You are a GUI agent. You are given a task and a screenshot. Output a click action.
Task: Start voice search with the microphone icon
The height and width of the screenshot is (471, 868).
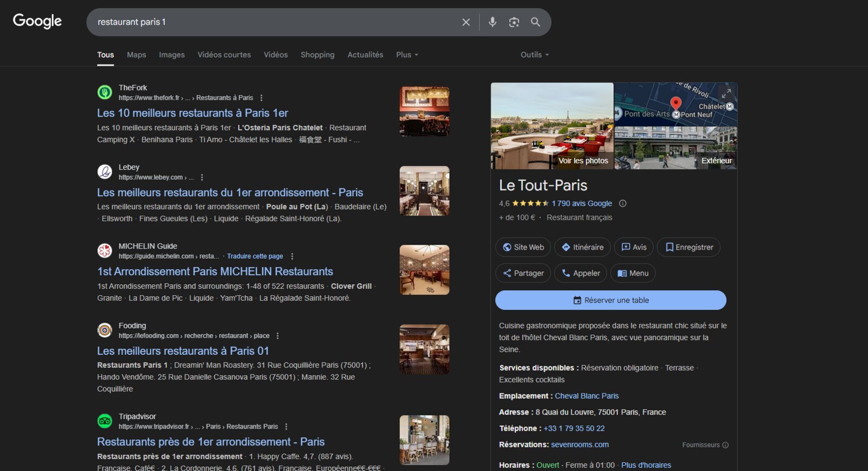(x=492, y=22)
